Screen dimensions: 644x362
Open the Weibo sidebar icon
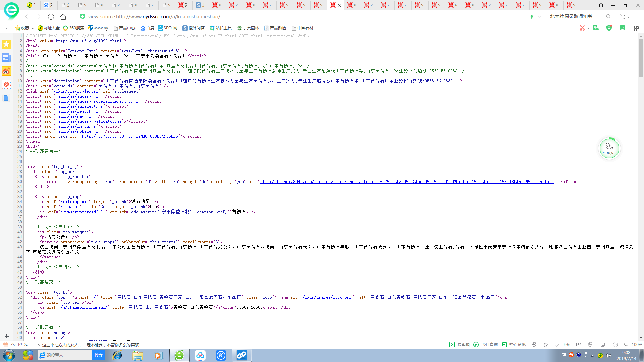pos(6,71)
